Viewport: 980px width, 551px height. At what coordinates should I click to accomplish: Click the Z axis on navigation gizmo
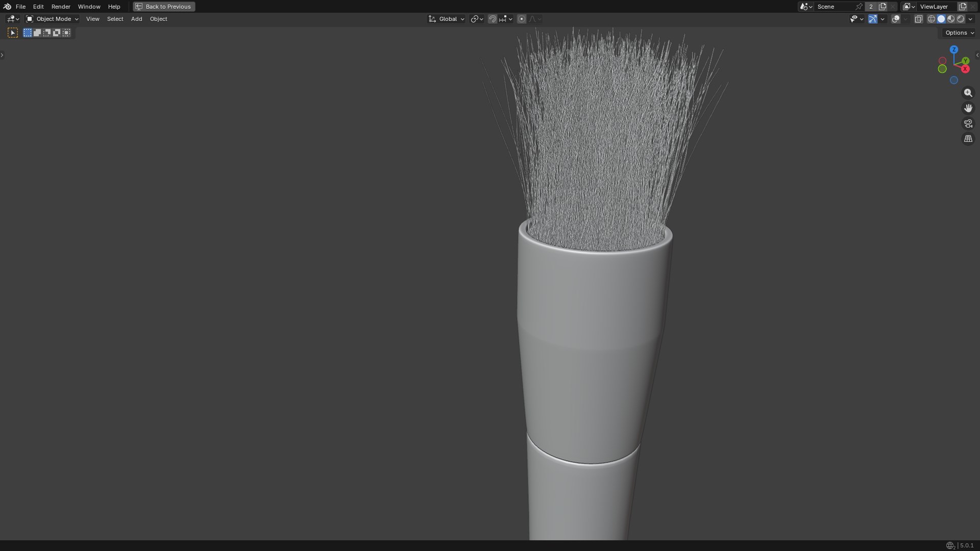point(954,49)
